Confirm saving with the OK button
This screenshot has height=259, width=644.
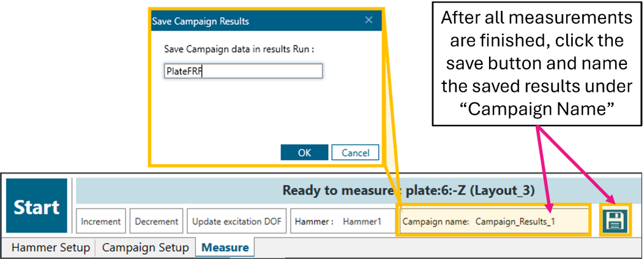coord(304,152)
